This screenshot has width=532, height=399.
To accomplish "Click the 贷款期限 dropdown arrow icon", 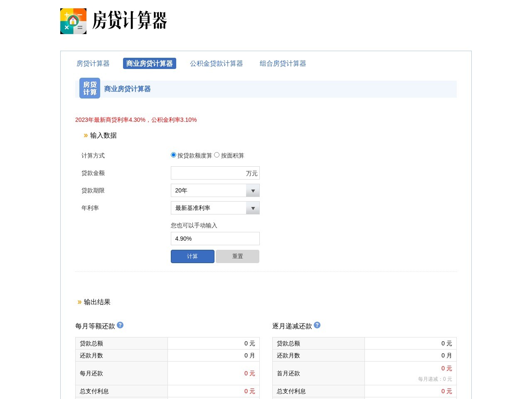I will point(253,190).
